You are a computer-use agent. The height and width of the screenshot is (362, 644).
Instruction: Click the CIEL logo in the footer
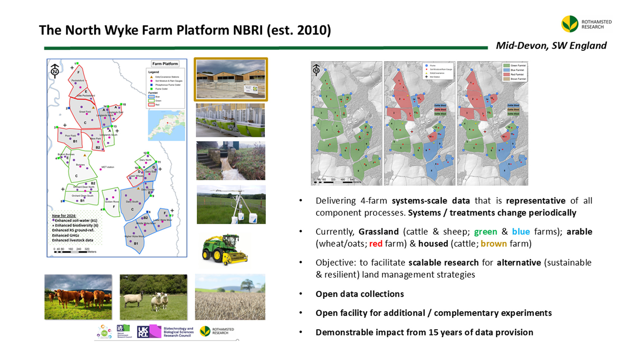point(104,332)
